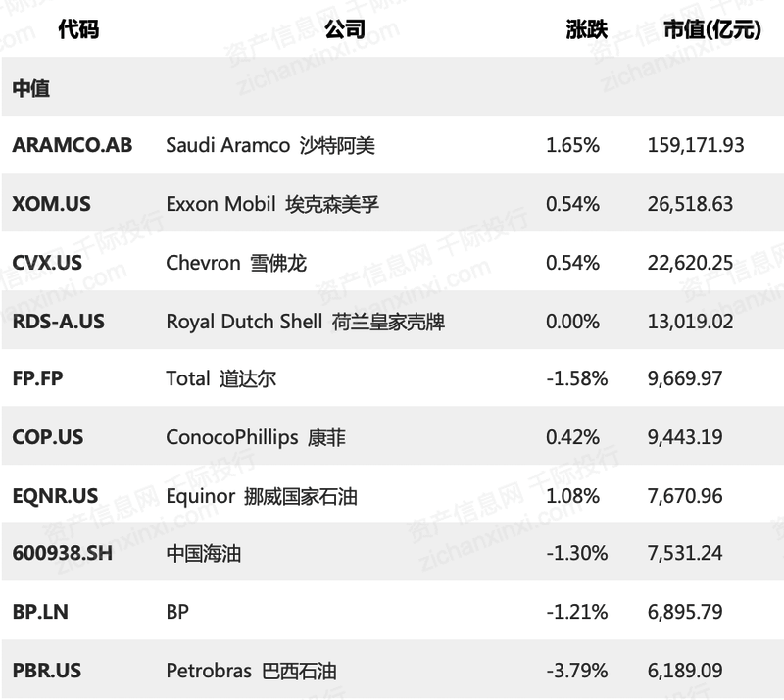The image size is (784, 700).
Task: Click the -3.79% change value for PBR.US
Action: click(x=577, y=671)
